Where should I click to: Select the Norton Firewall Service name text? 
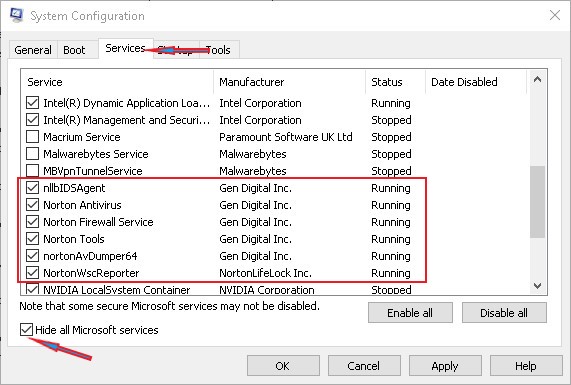click(98, 222)
